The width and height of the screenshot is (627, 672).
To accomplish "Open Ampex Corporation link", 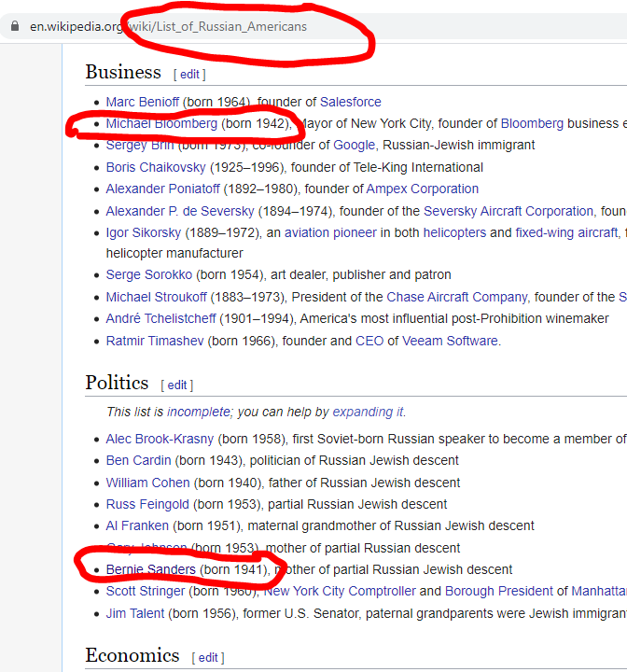I will [422, 189].
